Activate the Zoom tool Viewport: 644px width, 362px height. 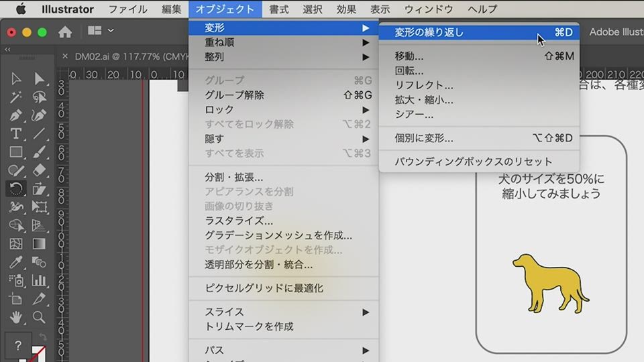pyautogui.click(x=40, y=317)
